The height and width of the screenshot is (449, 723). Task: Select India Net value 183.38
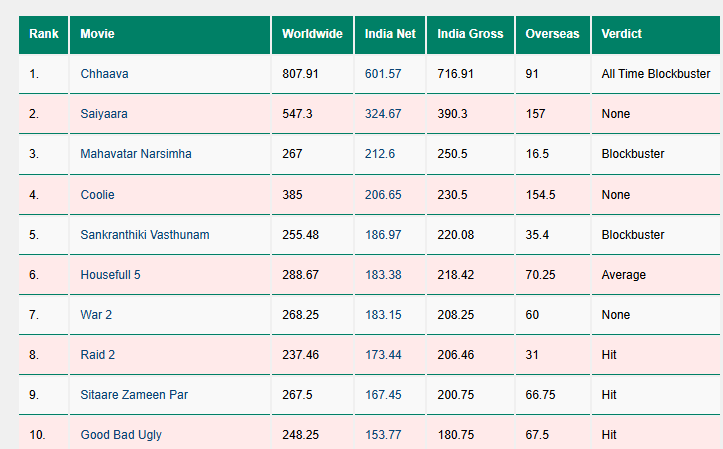pyautogui.click(x=383, y=275)
